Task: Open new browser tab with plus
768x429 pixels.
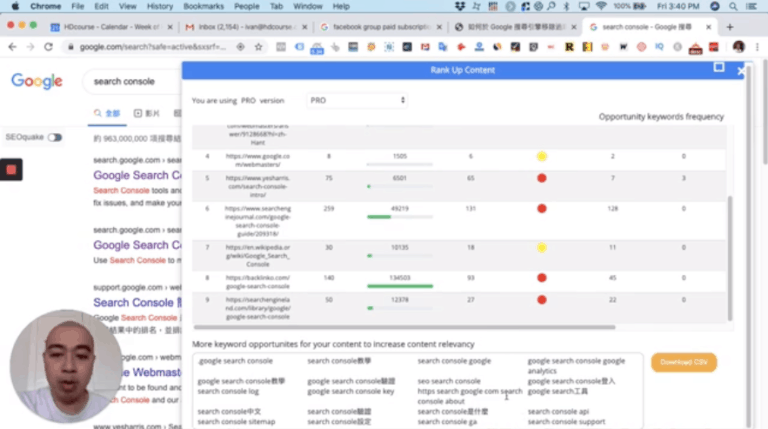Action: (x=730, y=27)
